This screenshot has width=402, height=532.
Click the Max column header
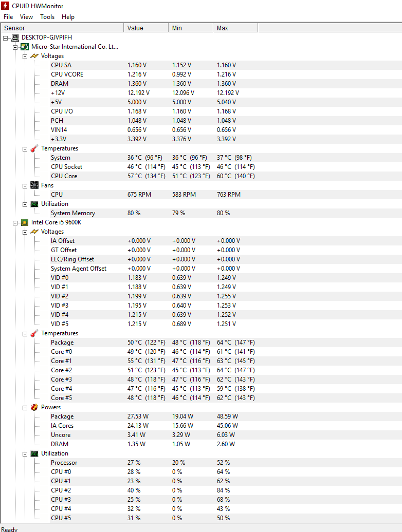click(235, 28)
